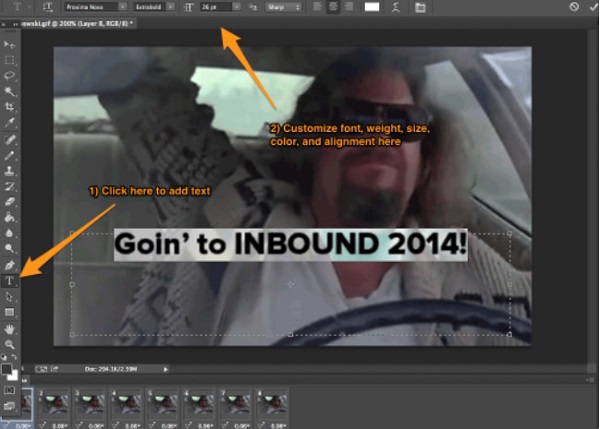Toggle Quick Mask mode
Screen dimensions: 600x429
9,390
